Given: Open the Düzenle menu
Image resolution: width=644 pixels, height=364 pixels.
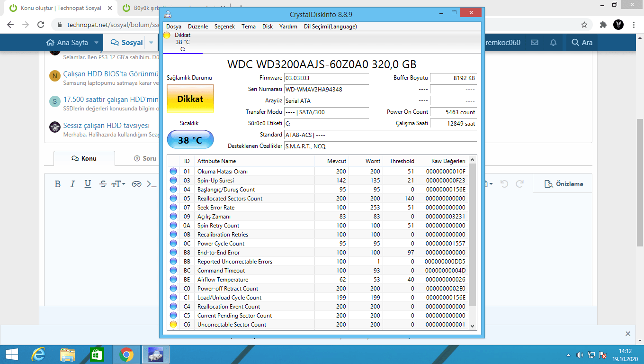Looking at the screenshot, I should tap(198, 27).
